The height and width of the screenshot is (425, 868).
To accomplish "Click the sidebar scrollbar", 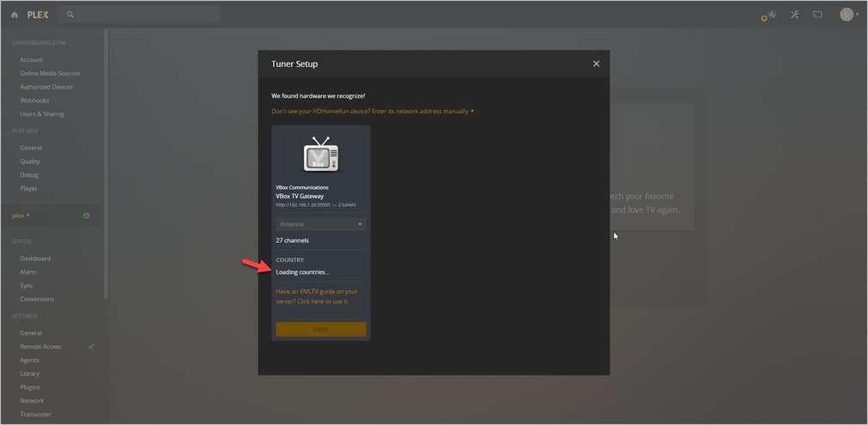I will pos(106,163).
